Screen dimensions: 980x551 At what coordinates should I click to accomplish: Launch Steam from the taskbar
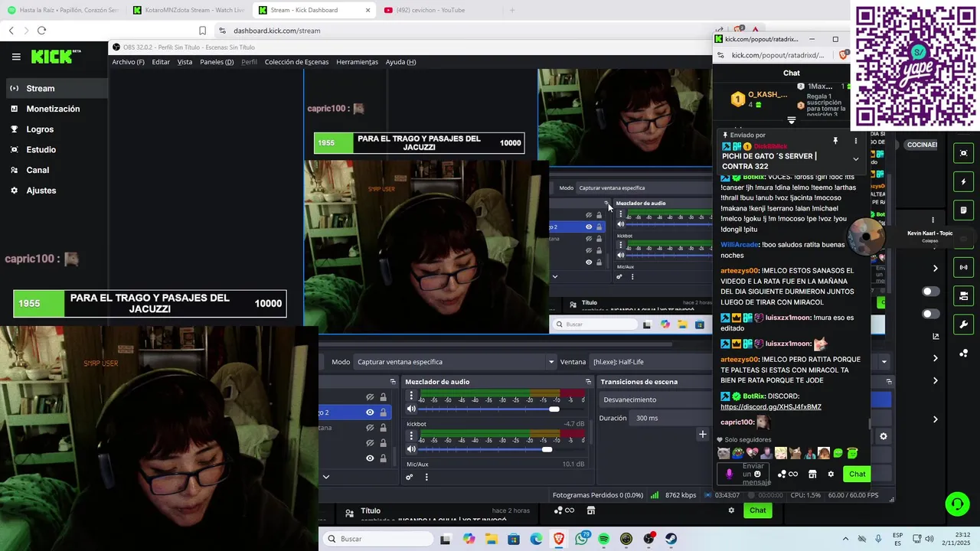pyautogui.click(x=671, y=539)
